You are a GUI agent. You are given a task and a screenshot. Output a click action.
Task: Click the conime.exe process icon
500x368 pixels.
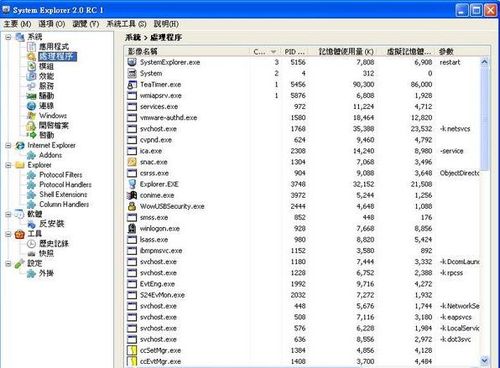pos(132,195)
